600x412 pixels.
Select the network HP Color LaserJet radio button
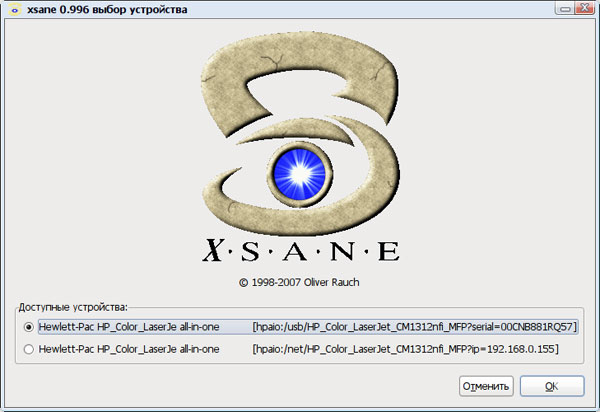29,349
